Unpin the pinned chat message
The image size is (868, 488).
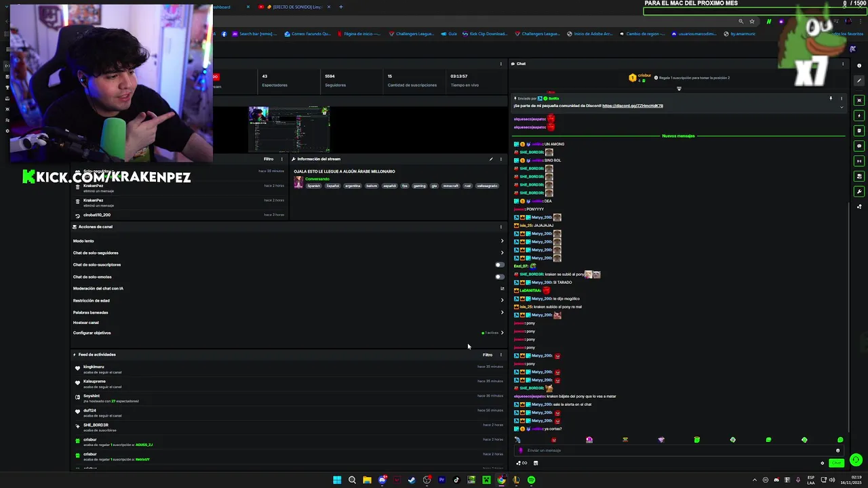pyautogui.click(x=831, y=98)
